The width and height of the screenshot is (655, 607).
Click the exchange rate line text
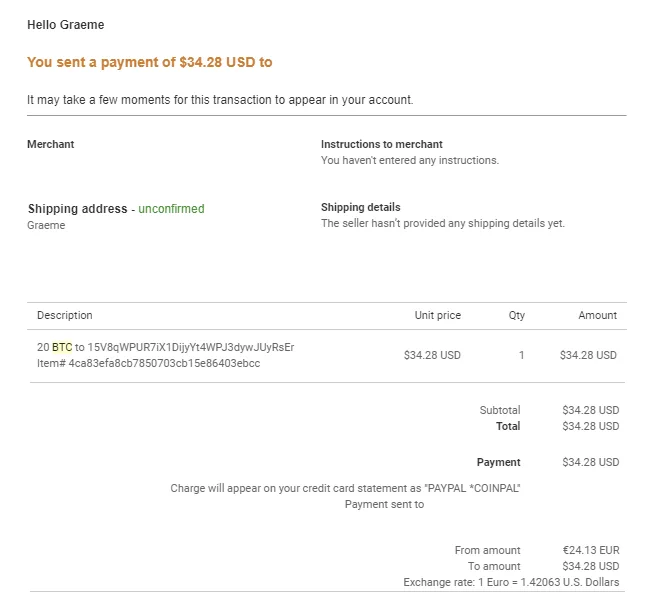511,582
